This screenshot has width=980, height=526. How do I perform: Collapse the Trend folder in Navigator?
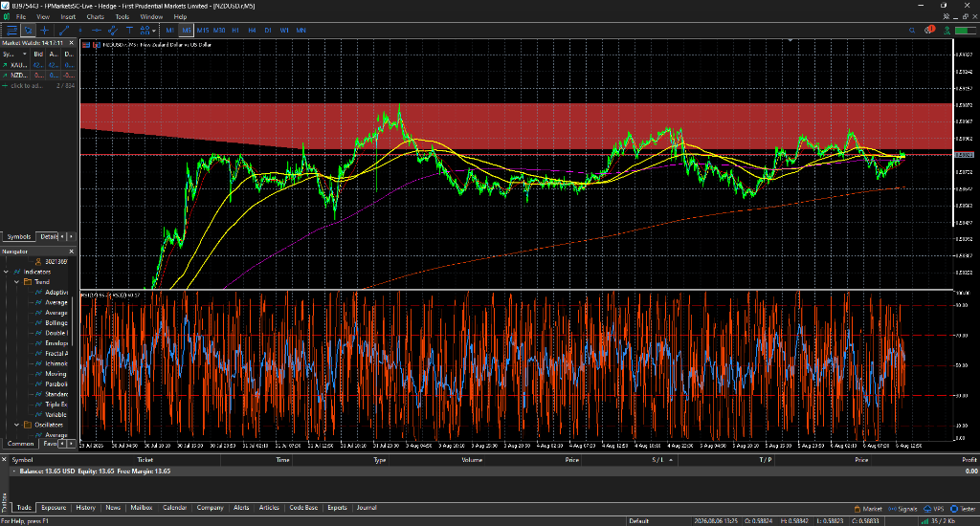pos(17,282)
